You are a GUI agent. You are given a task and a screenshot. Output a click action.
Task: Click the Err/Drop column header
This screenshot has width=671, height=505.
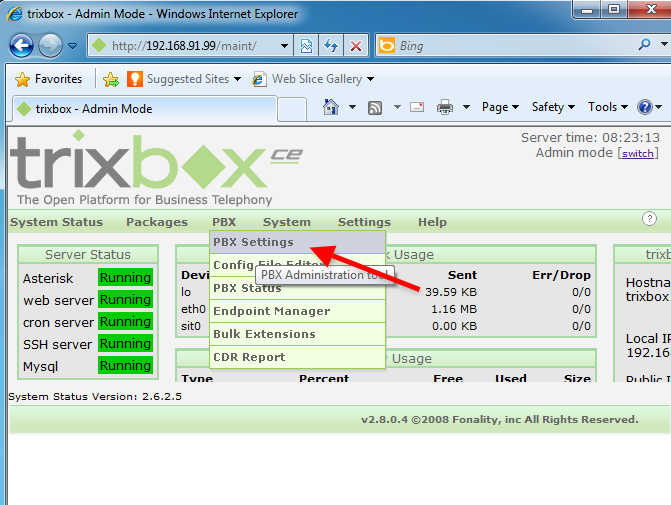click(x=561, y=275)
